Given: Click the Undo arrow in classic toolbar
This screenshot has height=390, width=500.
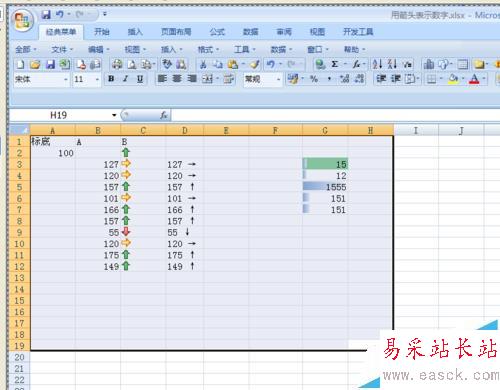Looking at the screenshot, I should click(x=271, y=64).
